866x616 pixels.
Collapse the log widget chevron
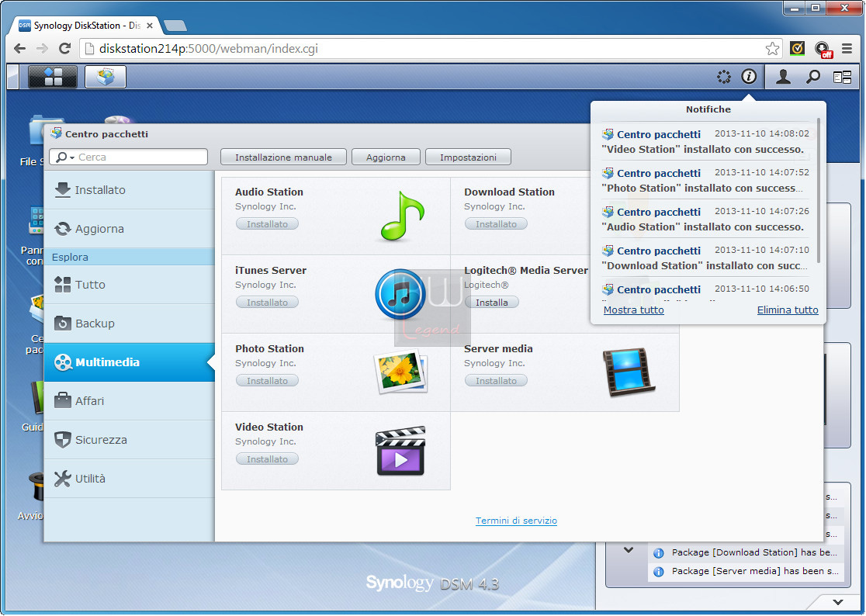point(628,550)
